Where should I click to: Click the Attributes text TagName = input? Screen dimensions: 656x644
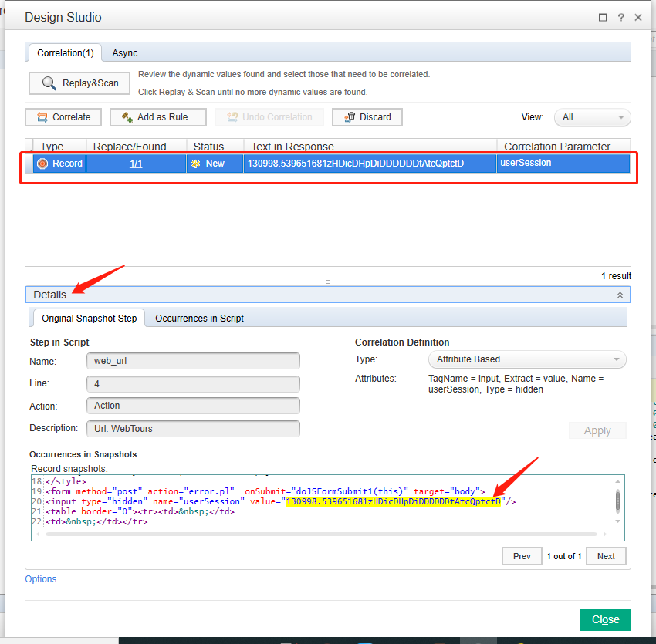[516, 384]
